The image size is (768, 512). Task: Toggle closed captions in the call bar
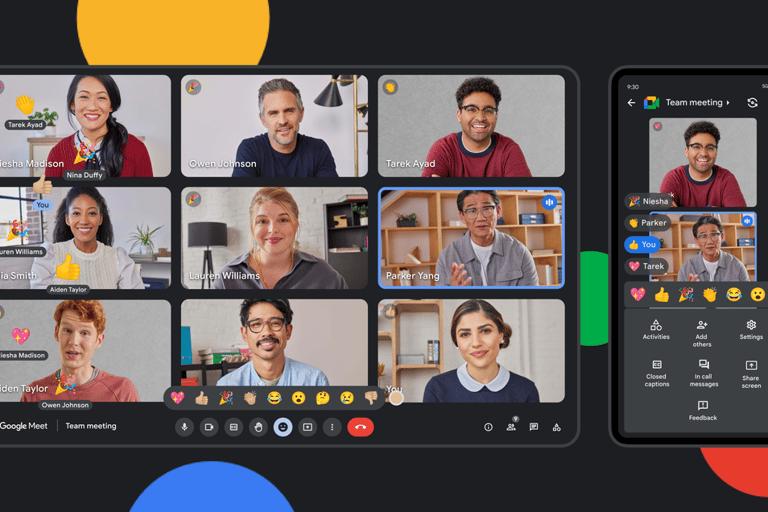pyautogui.click(x=234, y=427)
